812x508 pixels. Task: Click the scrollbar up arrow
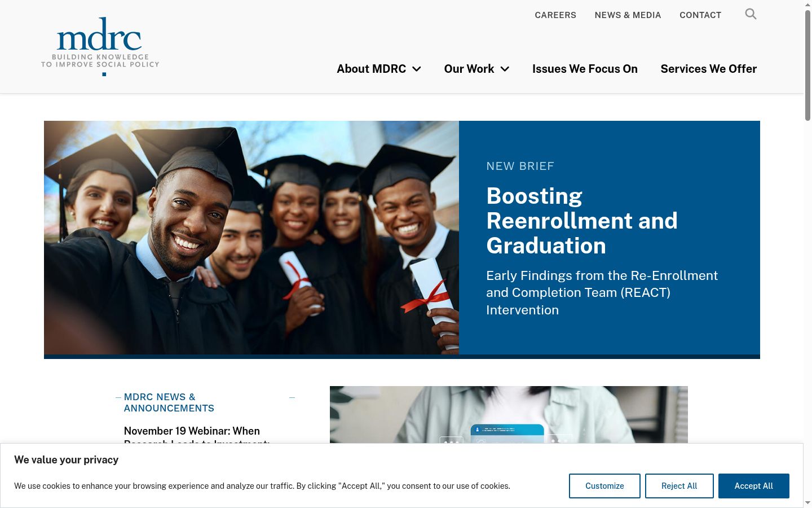(807, 5)
